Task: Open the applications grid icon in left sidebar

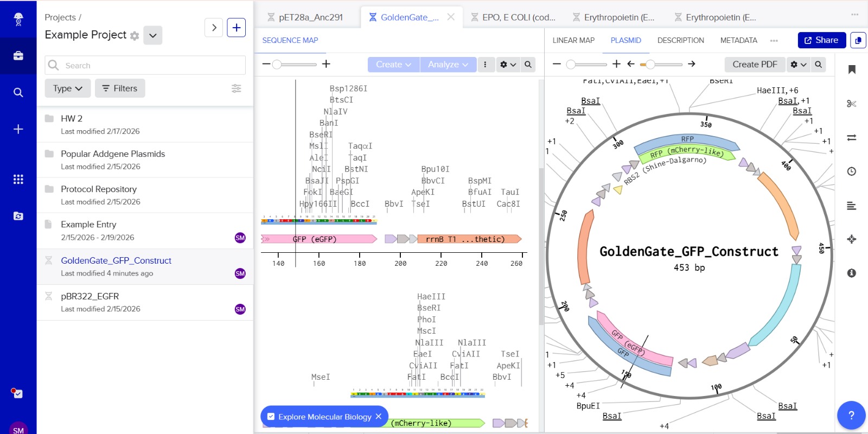Action: coord(18,179)
